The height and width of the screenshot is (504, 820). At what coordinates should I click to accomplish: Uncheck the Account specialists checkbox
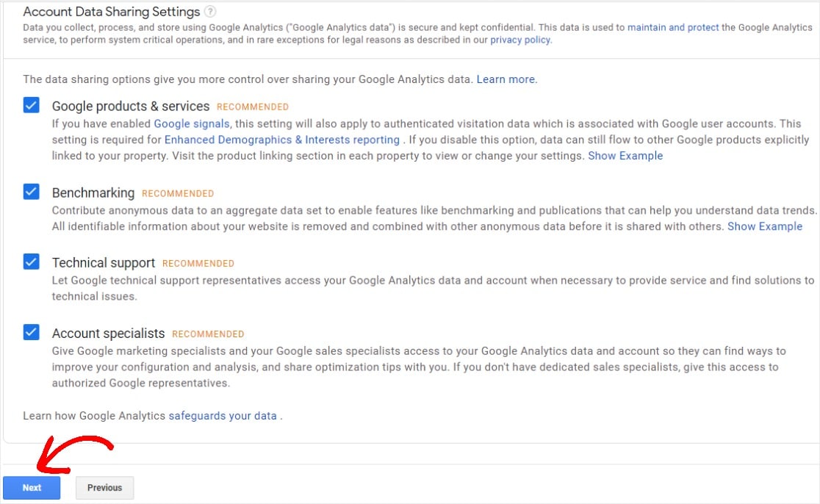click(32, 332)
